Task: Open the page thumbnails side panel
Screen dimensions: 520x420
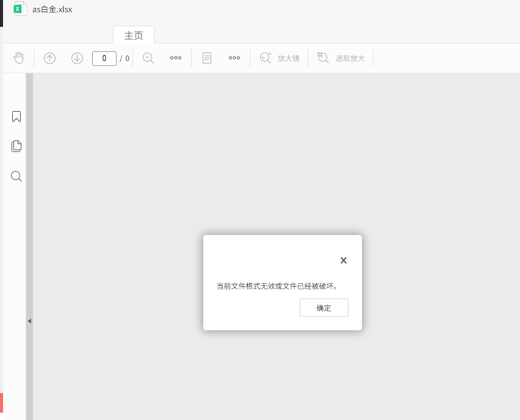Action: pyautogui.click(x=16, y=146)
